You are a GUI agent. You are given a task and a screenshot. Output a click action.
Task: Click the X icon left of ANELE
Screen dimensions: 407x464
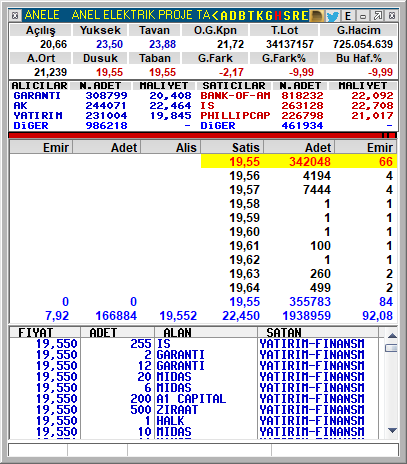[15, 15]
